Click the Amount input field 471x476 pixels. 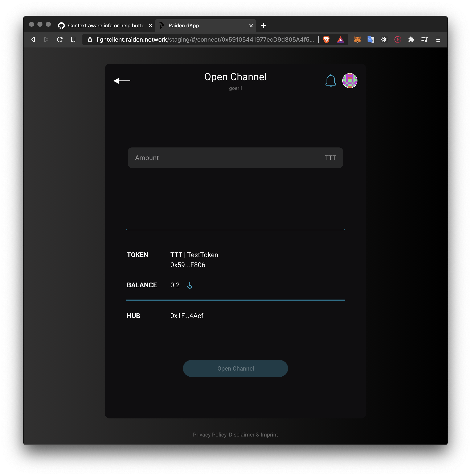pyautogui.click(x=235, y=158)
